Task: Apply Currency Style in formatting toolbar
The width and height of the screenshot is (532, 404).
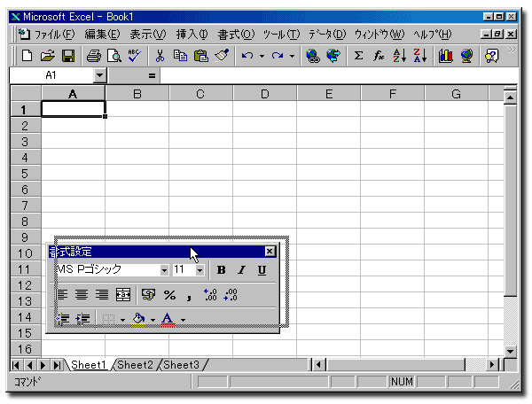Action: tap(148, 294)
